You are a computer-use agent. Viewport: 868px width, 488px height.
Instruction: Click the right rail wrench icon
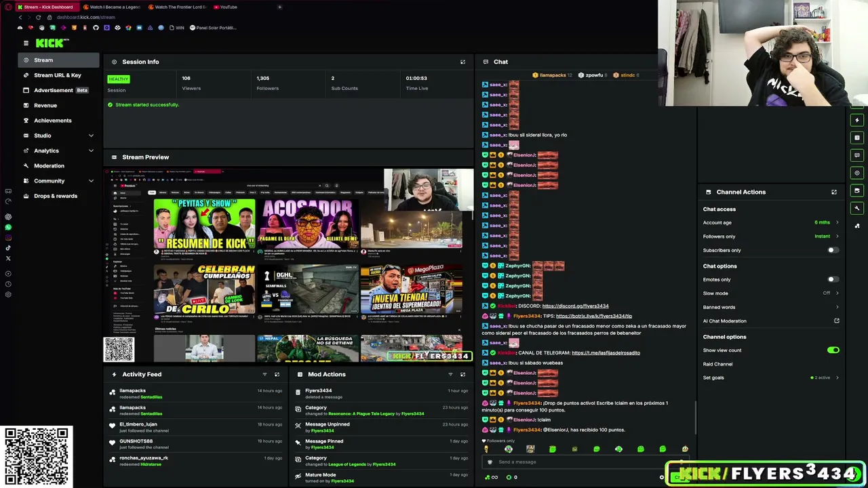tap(857, 208)
